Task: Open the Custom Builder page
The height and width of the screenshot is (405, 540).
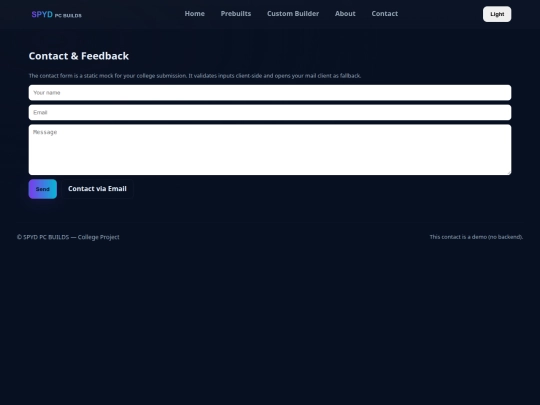Action: pos(293,14)
